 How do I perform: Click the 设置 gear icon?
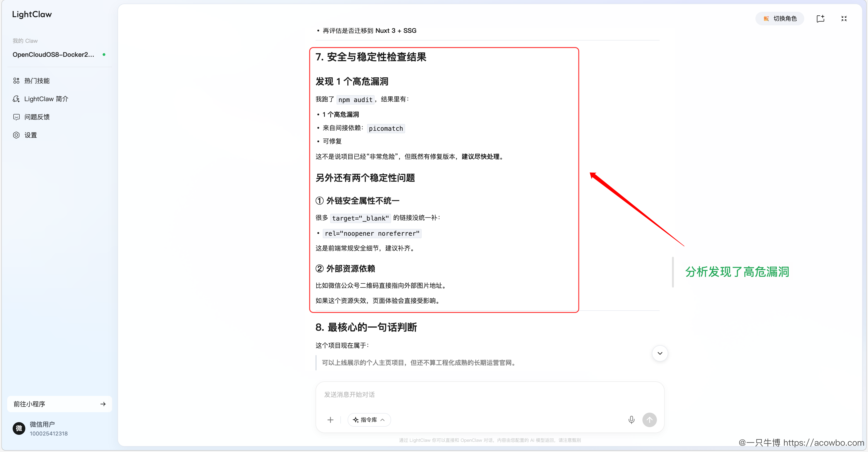click(16, 135)
